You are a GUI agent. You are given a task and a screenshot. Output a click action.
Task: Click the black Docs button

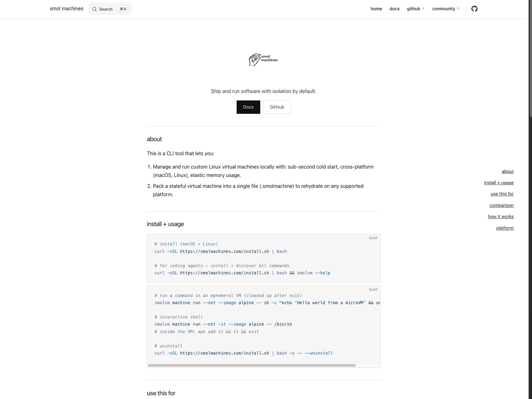pyautogui.click(x=248, y=107)
